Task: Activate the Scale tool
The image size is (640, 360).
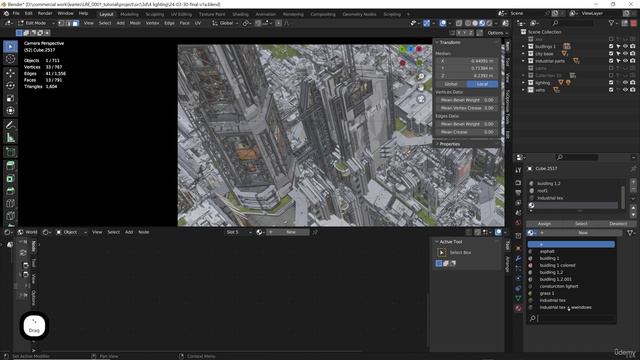Action: tap(10, 98)
